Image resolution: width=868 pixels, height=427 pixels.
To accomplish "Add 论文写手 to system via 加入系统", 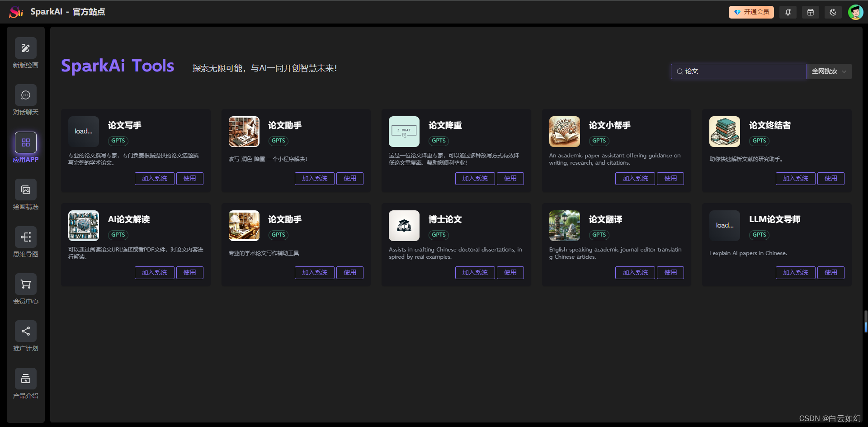I will click(155, 179).
